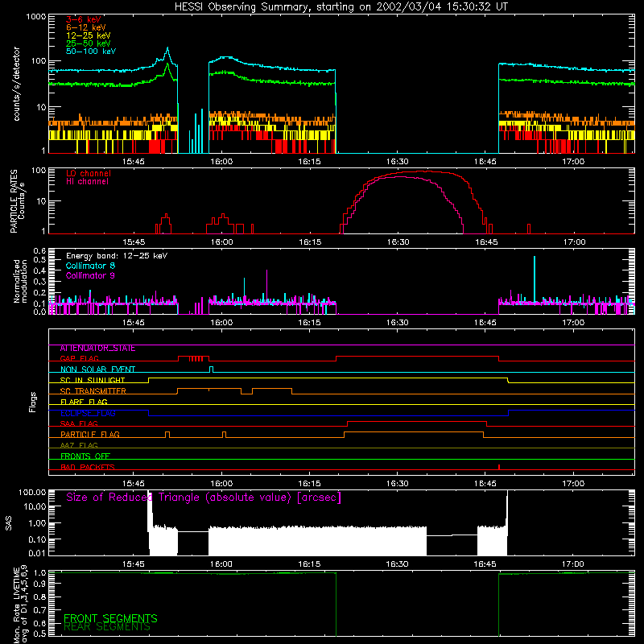Click the LO channel legend text

click(x=89, y=173)
